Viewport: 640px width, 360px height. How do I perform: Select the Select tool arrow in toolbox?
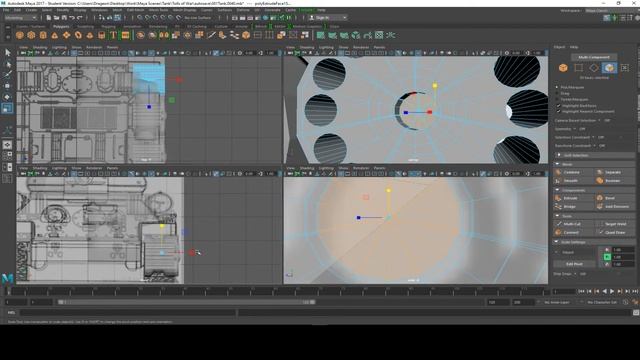[x=8, y=53]
